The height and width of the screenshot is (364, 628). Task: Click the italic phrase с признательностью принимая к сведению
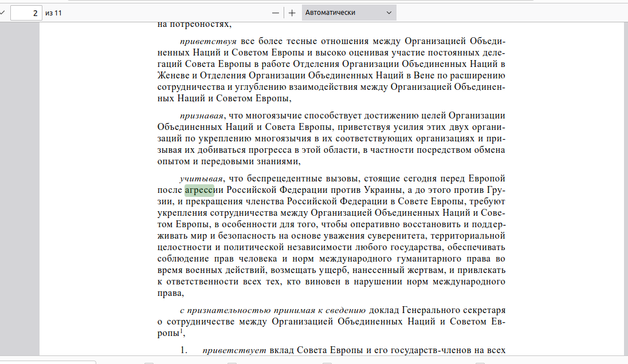tap(272, 310)
